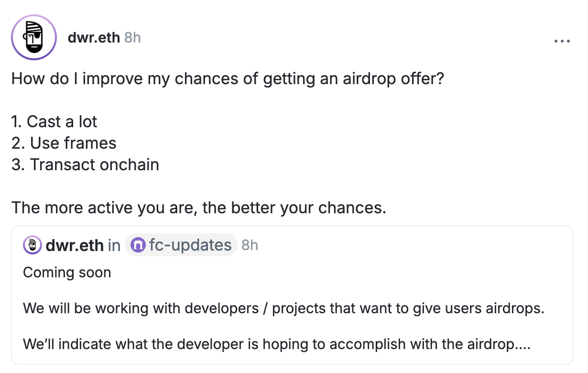The height and width of the screenshot is (373, 588).
Task: Click "We will be working with developers" paragraph
Action: (x=283, y=308)
